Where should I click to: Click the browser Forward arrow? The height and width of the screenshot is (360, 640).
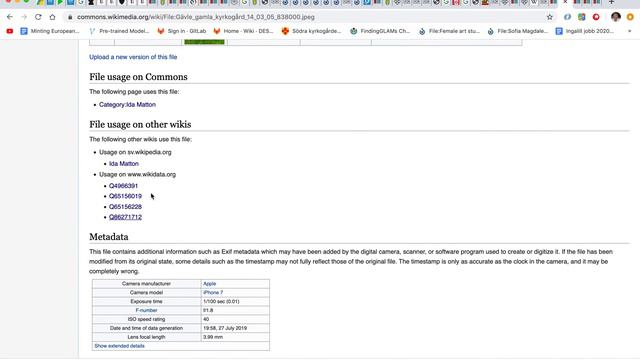coord(24,17)
